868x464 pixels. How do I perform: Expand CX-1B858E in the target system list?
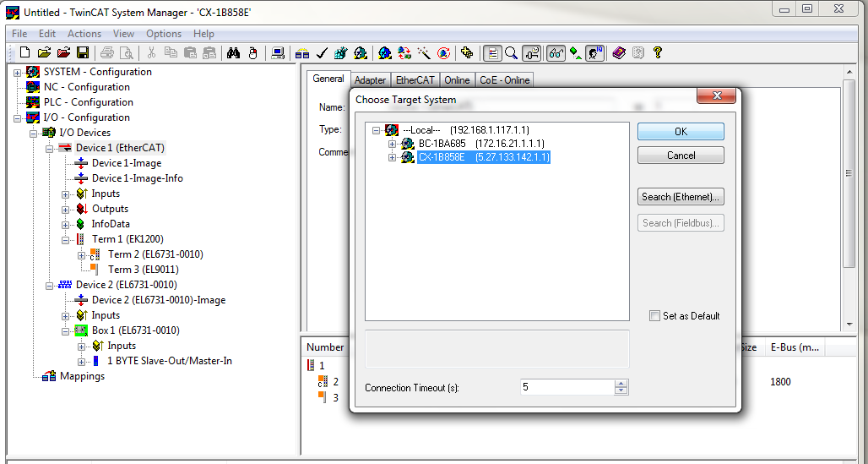393,157
